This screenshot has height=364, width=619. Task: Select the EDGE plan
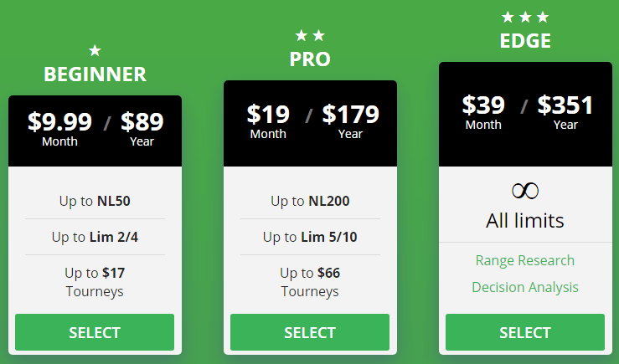(x=525, y=332)
